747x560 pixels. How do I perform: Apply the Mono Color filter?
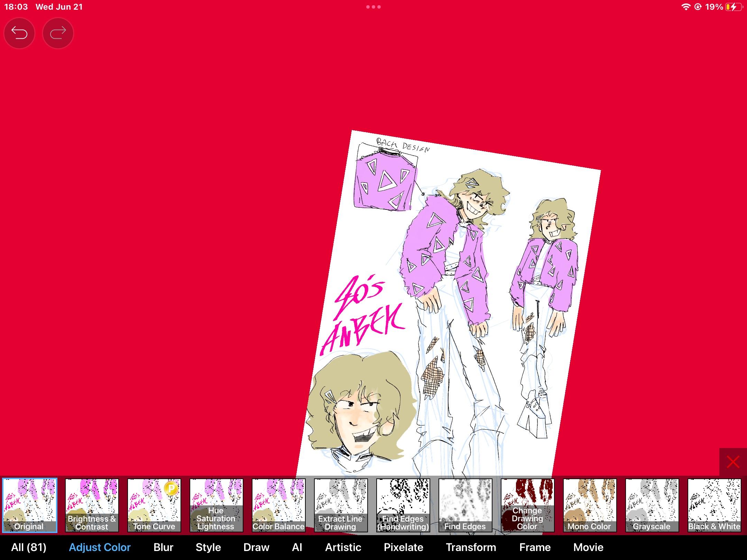tap(590, 505)
